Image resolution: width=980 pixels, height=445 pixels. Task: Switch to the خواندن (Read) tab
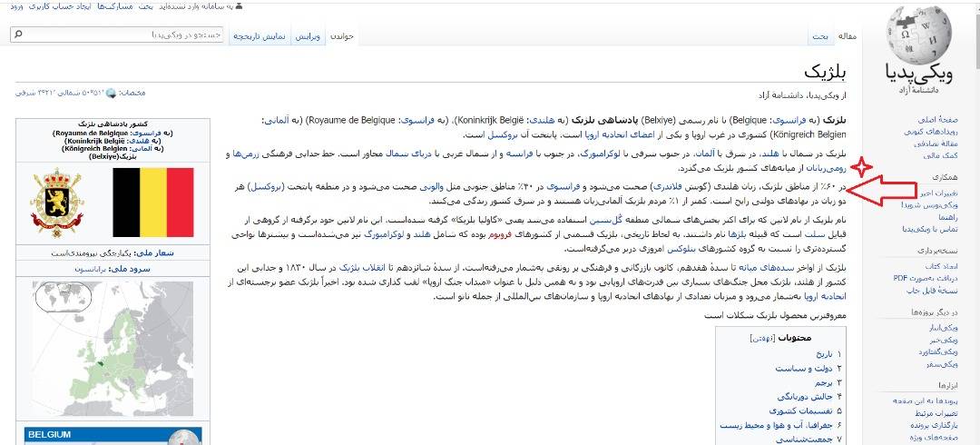342,36
